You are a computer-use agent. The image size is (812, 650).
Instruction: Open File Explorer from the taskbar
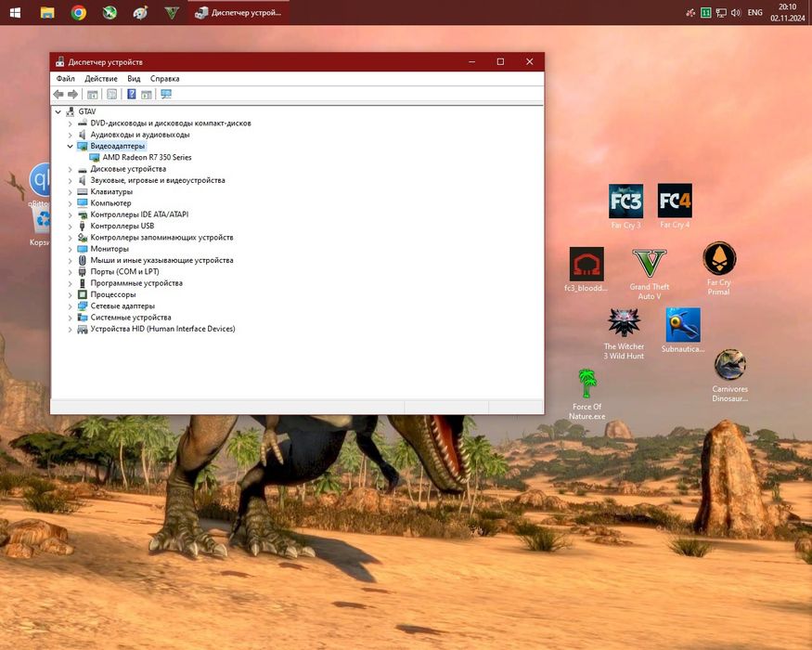pyautogui.click(x=47, y=12)
